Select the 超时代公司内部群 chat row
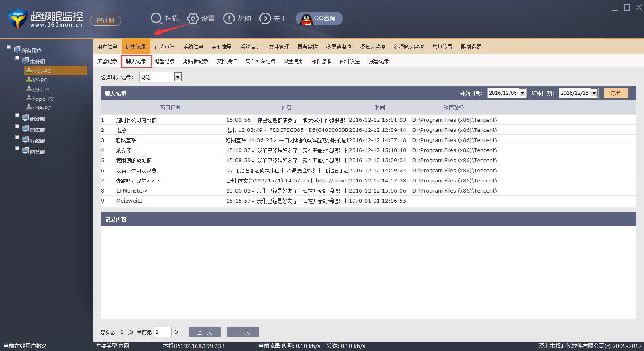 (x=368, y=120)
